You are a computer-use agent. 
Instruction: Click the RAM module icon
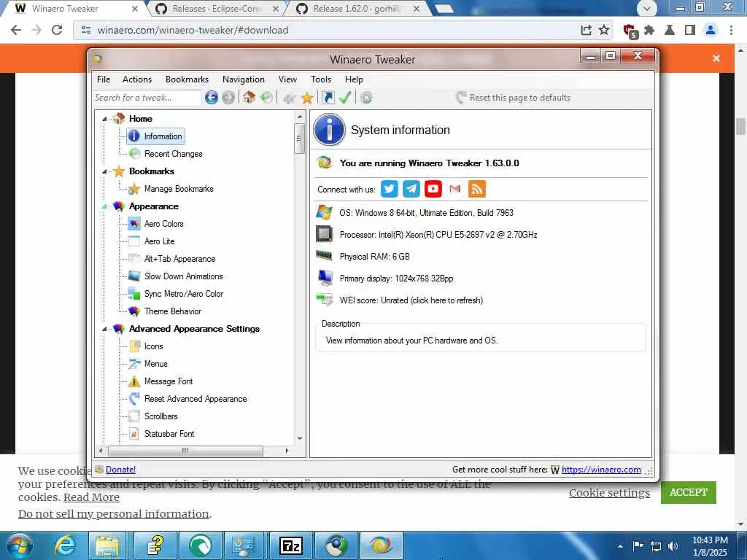325,256
